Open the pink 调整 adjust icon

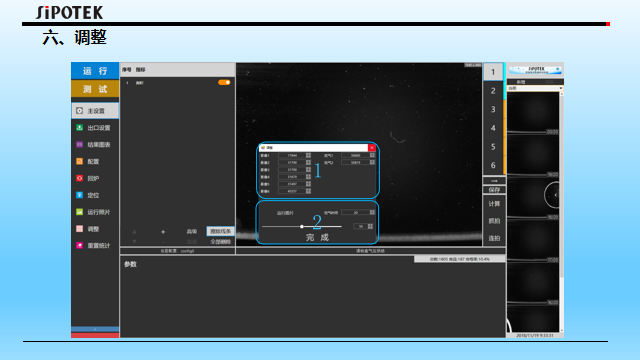[x=80, y=229]
